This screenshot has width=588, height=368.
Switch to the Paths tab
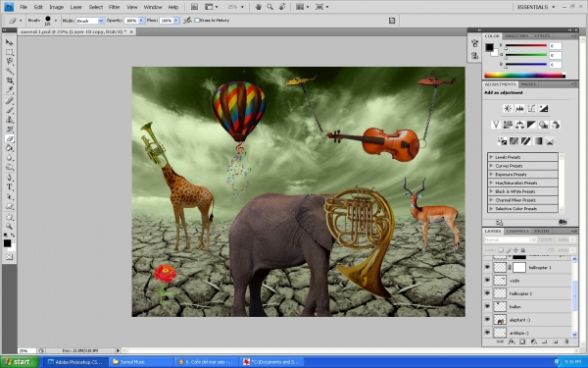542,231
